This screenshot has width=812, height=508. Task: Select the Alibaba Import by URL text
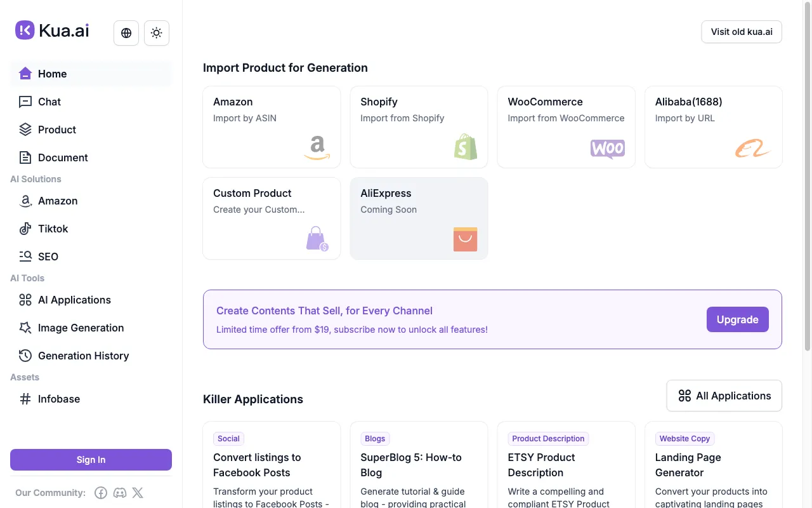[685, 118]
